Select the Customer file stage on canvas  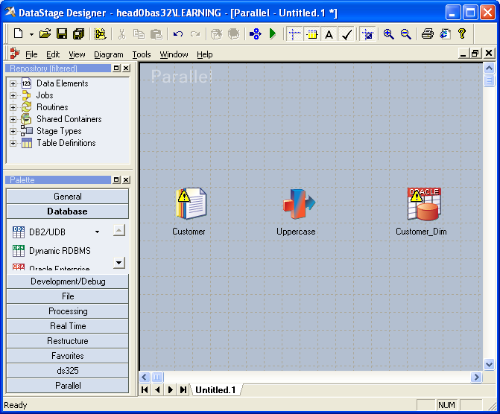[191, 203]
